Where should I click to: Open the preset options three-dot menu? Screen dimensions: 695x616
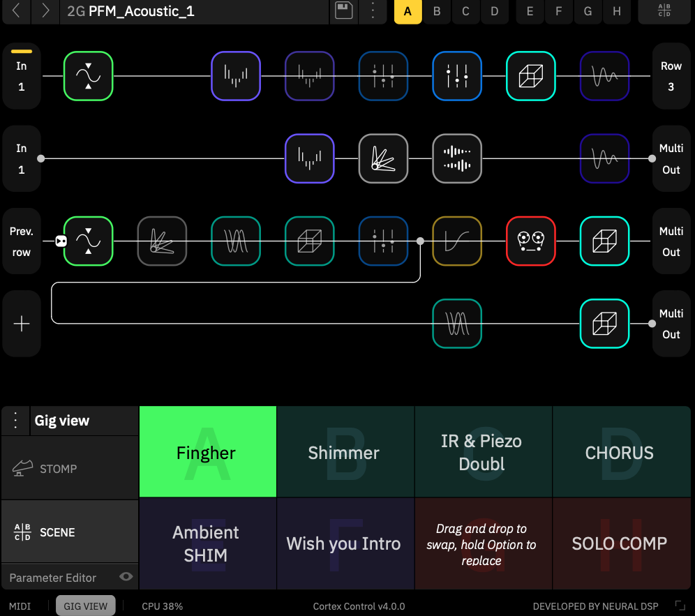coord(373,11)
